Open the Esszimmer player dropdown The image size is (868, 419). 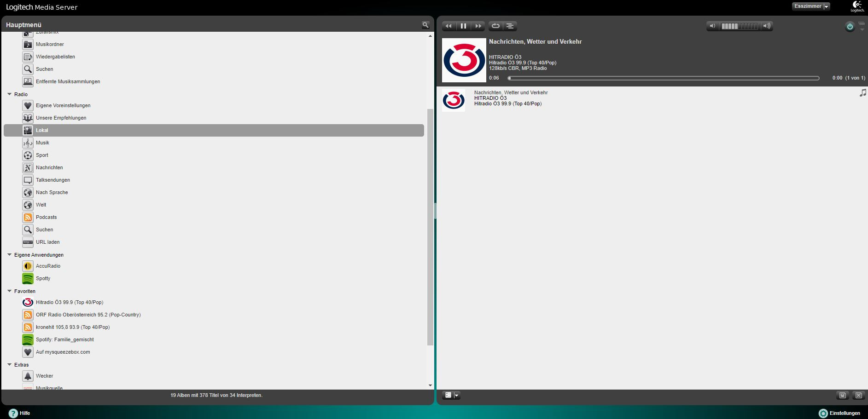click(811, 6)
